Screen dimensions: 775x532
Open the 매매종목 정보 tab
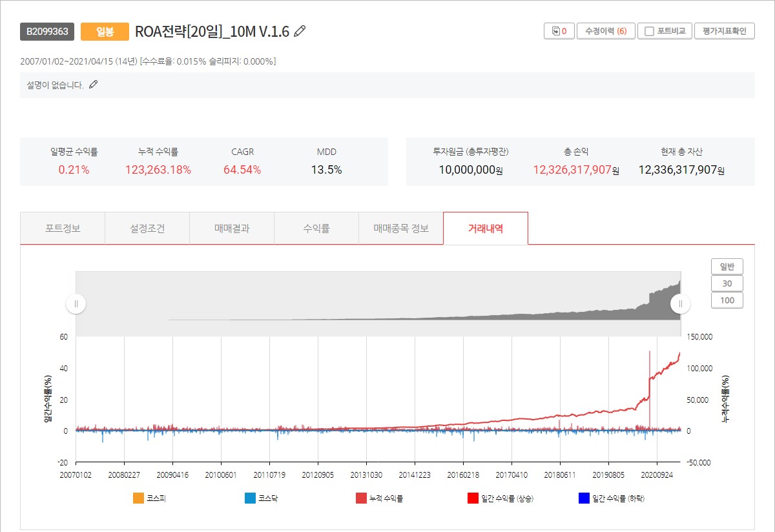401,229
